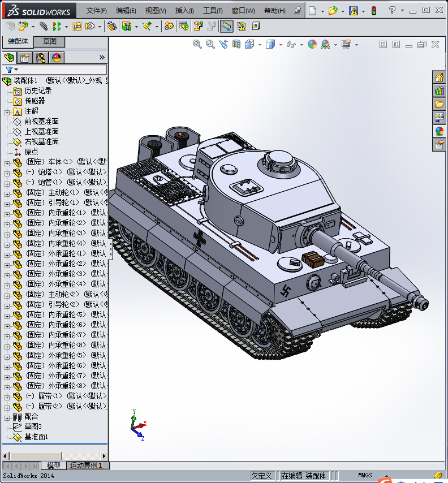
Task: Open the View Palette task pane
Action: 439,118
